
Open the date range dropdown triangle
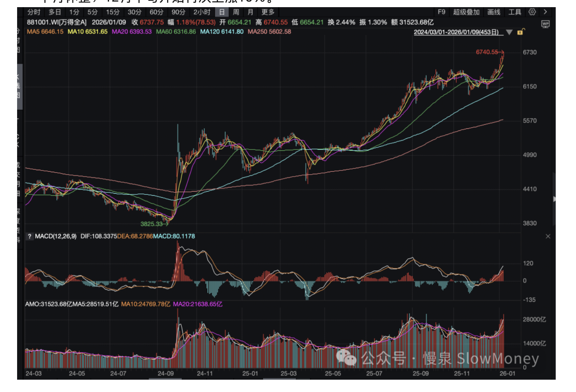click(x=509, y=32)
